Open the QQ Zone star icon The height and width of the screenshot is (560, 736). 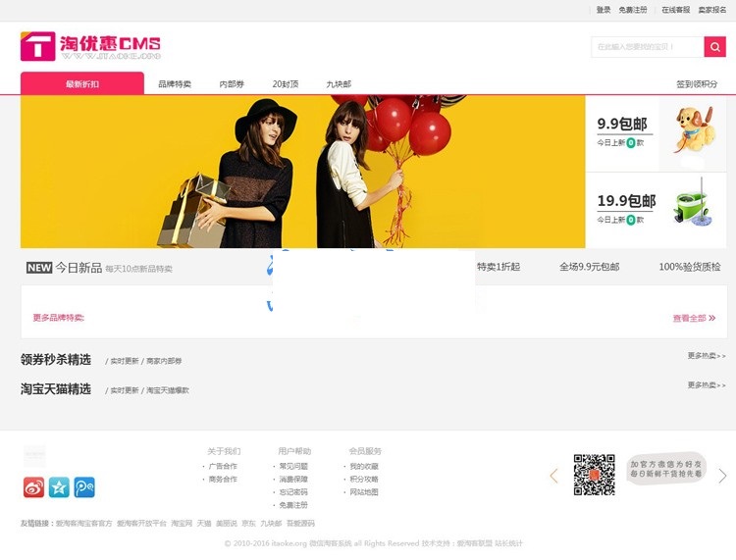tap(60, 487)
